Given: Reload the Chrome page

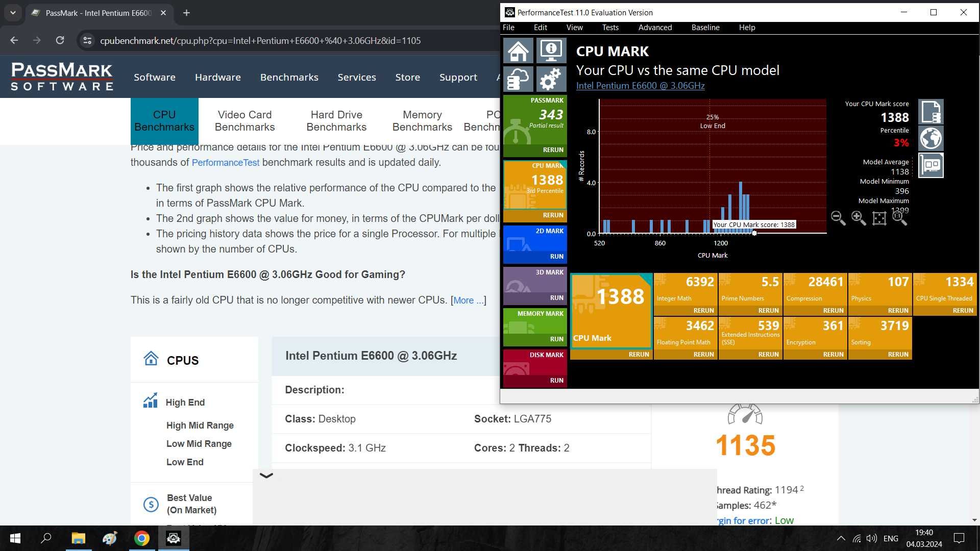Looking at the screenshot, I should pyautogui.click(x=60, y=40).
